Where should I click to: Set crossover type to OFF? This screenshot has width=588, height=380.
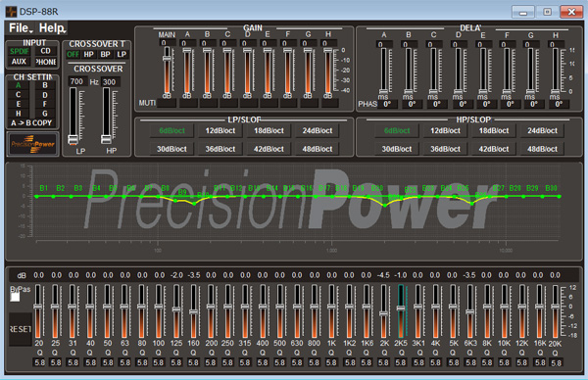tap(73, 54)
